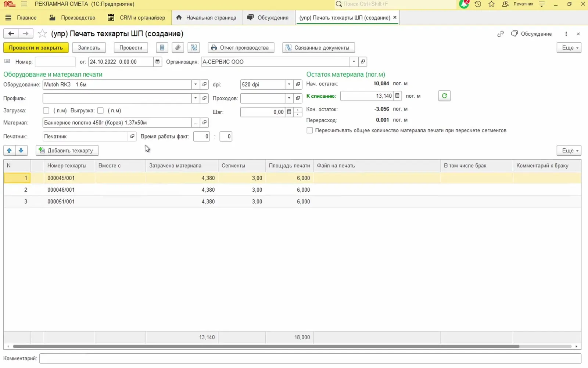Enable the Выгрузка checkbox

[100, 111]
